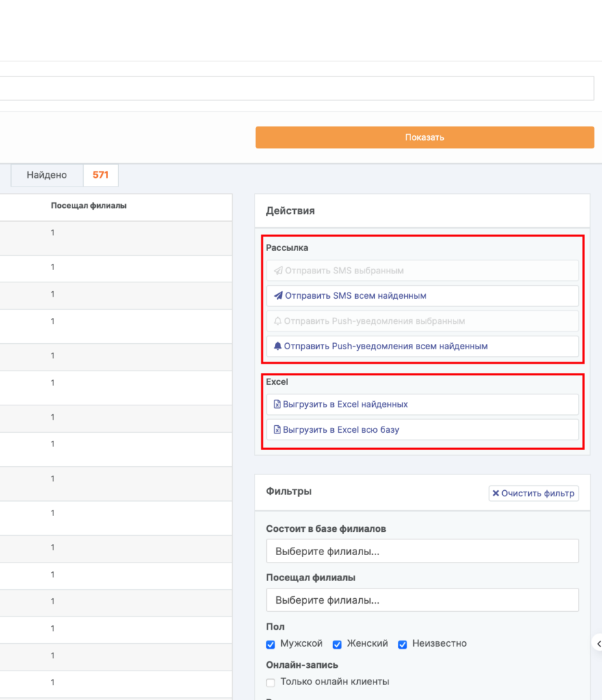Screen dimensions: 602x700
Task: Click the X icon in Очистить фильтр
Action: click(x=496, y=493)
